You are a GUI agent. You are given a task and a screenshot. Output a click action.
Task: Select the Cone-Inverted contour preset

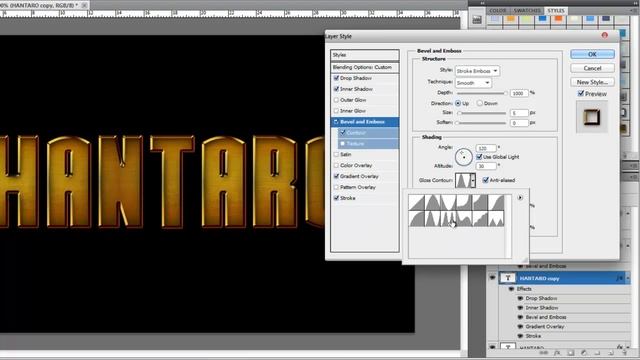(x=448, y=202)
